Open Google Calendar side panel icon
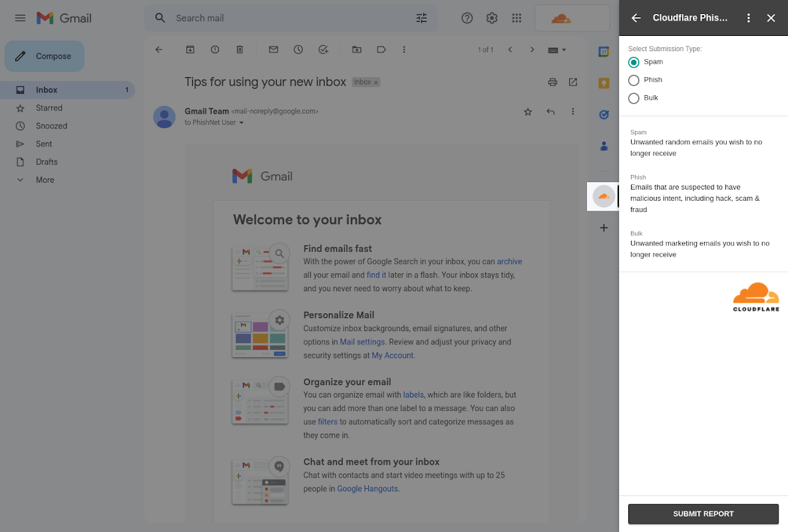This screenshot has width=788, height=532. coord(604,51)
